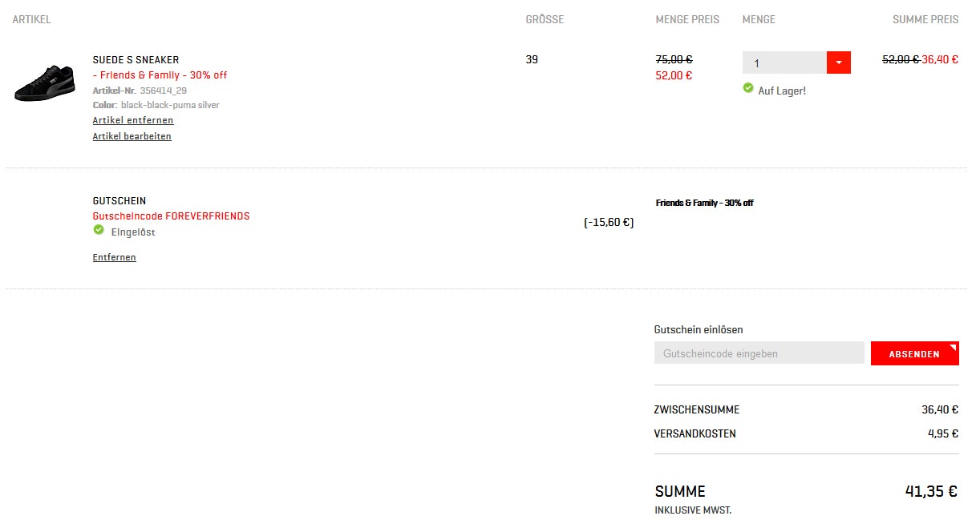Image resolution: width=980 pixels, height=528 pixels.
Task: Open the Menge quantity box showing 1
Action: [x=784, y=62]
